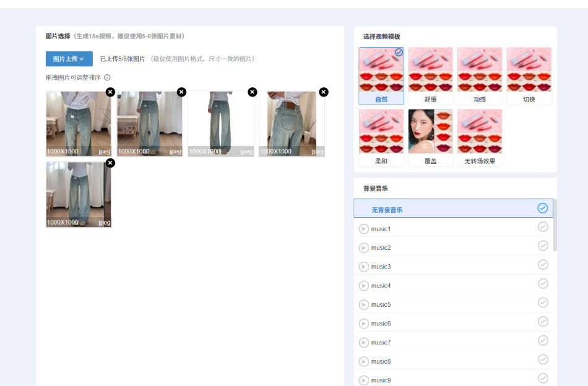Screen dimensions: 588x386
Task: Select the fourth jeans back-pocket thumbnail
Action: click(x=292, y=124)
